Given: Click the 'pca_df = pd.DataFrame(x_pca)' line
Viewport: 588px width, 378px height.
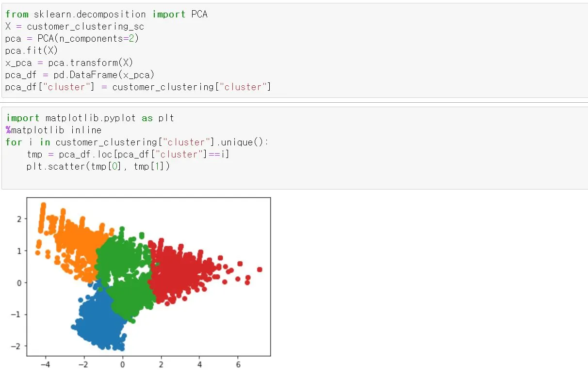Looking at the screenshot, I should pos(80,75).
